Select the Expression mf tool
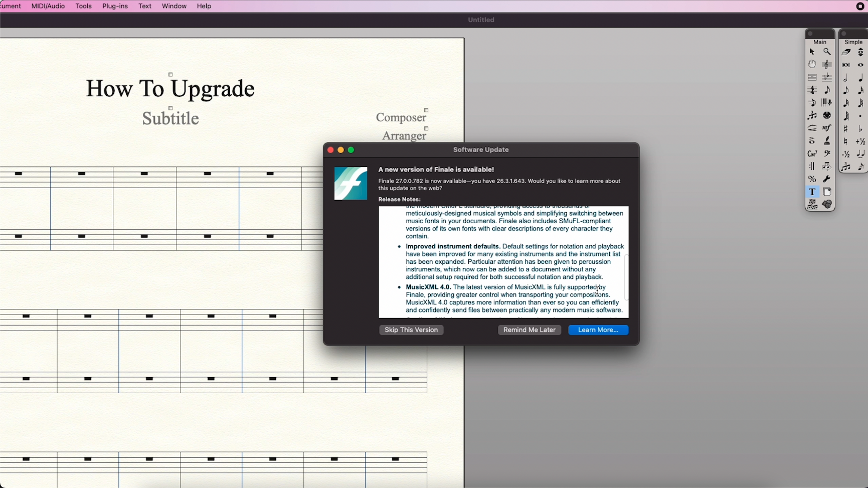This screenshot has width=868, height=488. (827, 128)
